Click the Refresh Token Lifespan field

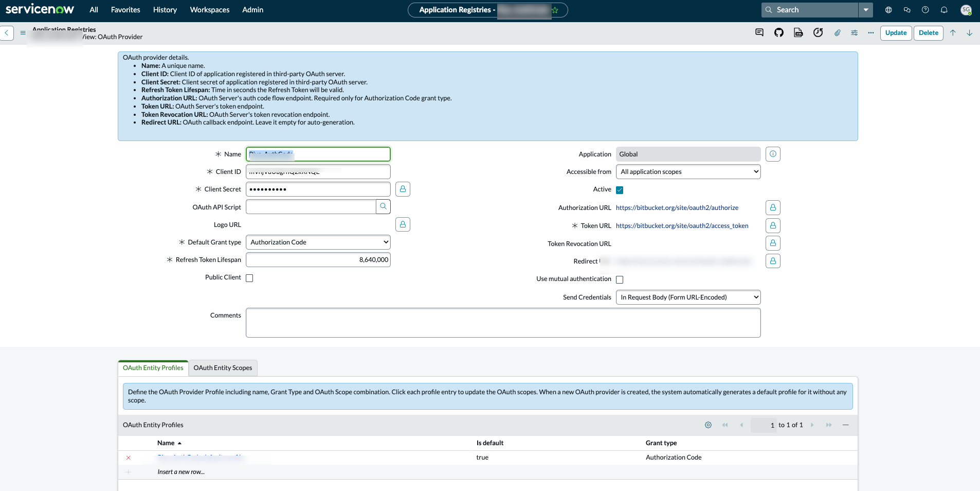coord(318,260)
